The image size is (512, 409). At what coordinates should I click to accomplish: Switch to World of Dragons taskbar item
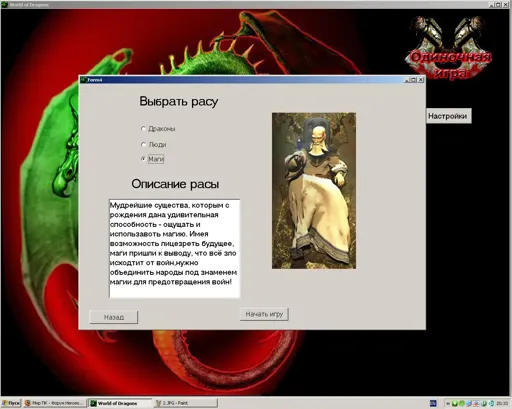pos(120,403)
